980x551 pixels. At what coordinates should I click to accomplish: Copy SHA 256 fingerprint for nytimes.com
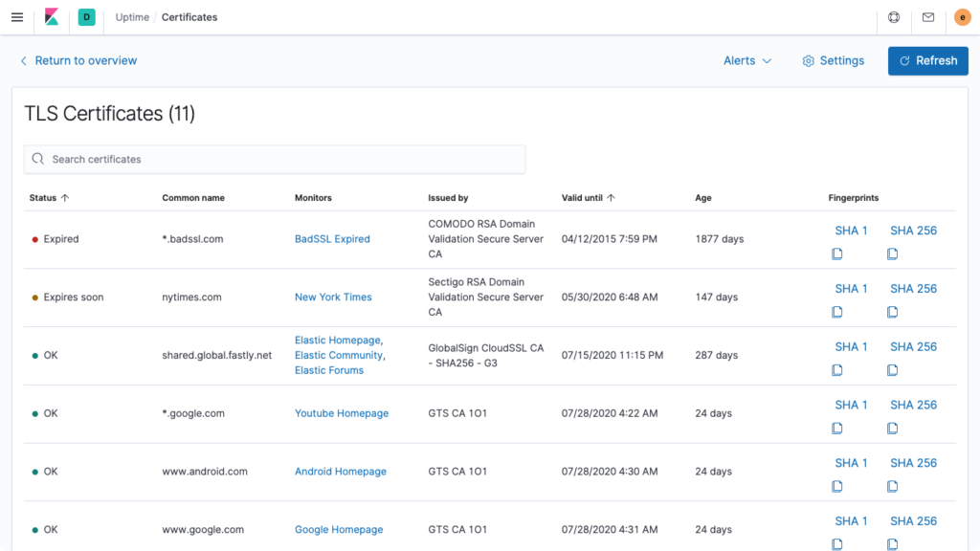click(x=893, y=312)
